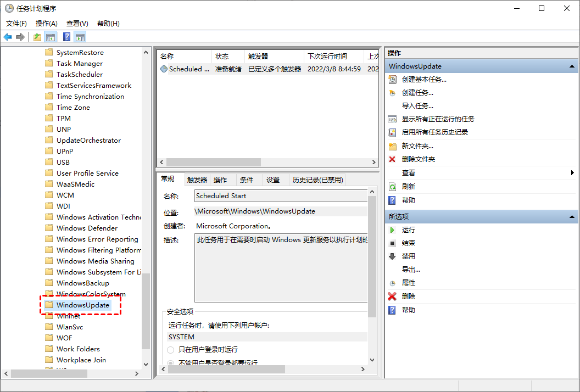Click 导入任务 in the actions pane
580x392 pixels.
pyautogui.click(x=417, y=105)
